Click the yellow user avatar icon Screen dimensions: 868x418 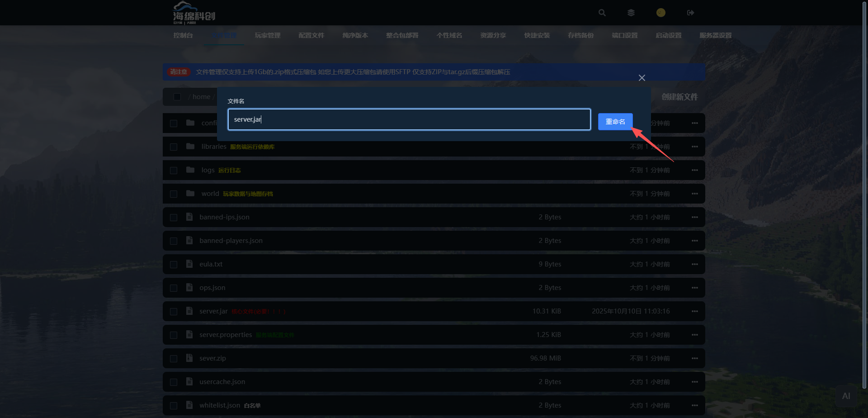coord(660,13)
